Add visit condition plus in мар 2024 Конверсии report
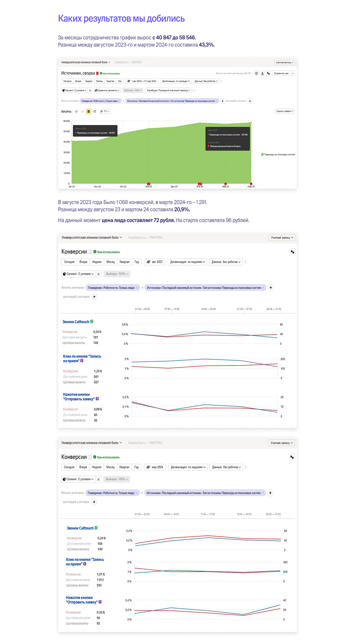361x644 pixels. point(270,493)
